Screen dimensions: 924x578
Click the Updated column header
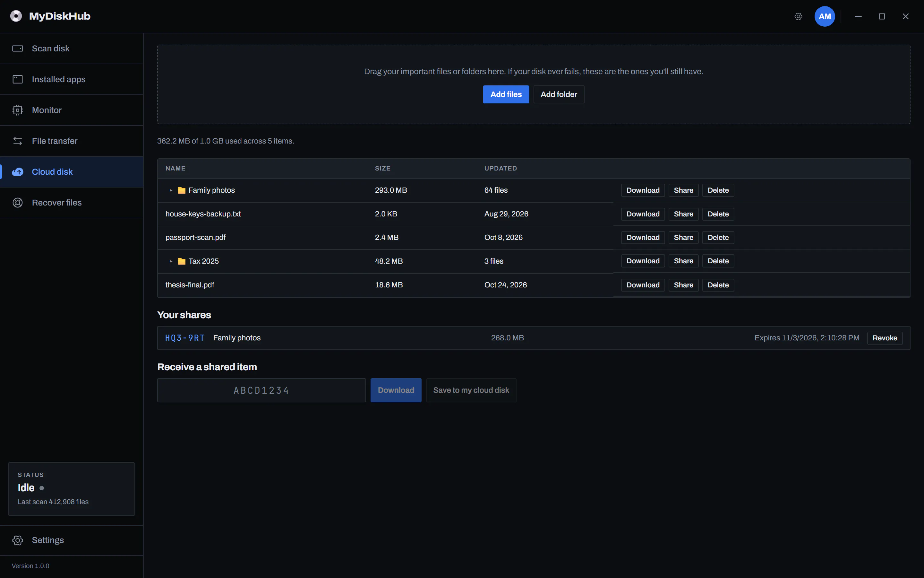(x=501, y=169)
